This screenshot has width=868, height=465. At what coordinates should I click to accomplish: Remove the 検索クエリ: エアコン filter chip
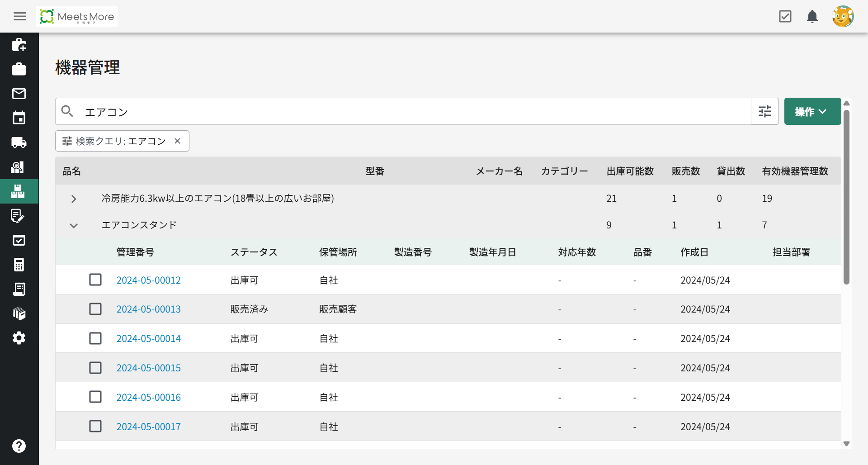[178, 141]
